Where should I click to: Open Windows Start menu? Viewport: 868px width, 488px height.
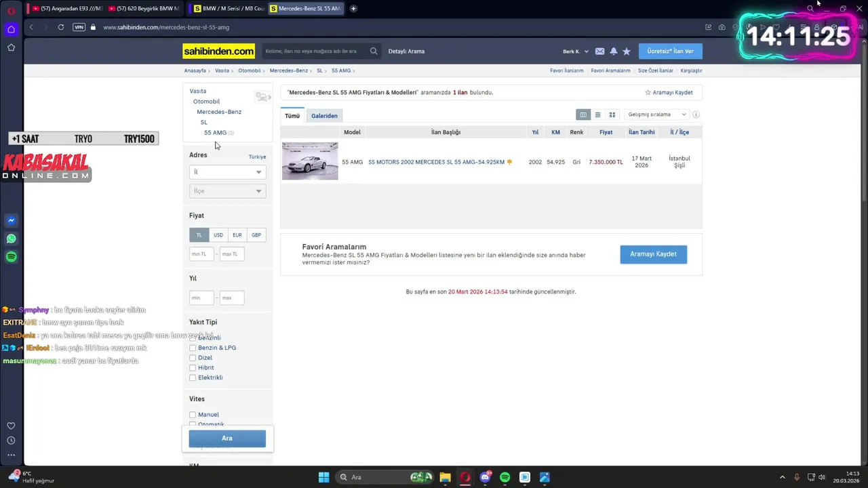coord(323,477)
